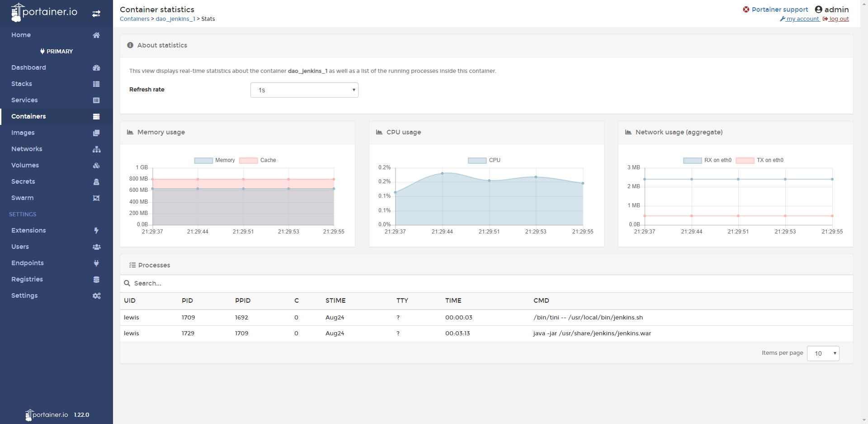Click the Images clone icon
The height and width of the screenshot is (424, 868).
tap(96, 133)
